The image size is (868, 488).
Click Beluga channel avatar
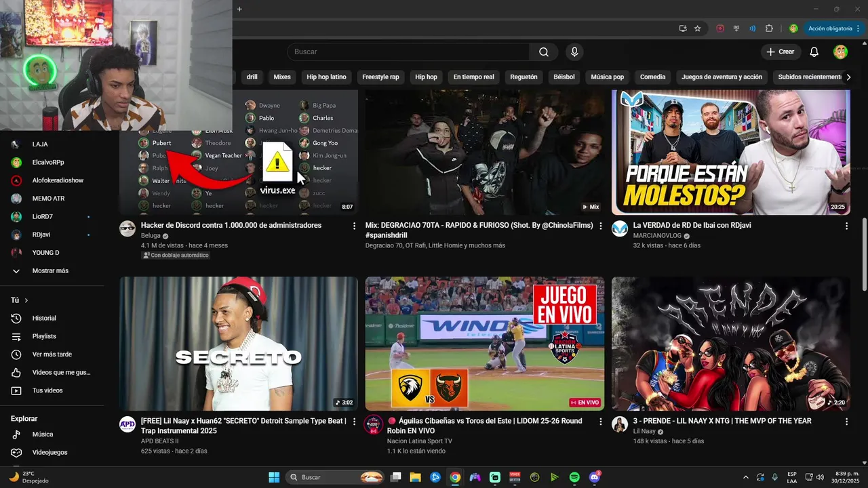pyautogui.click(x=127, y=228)
